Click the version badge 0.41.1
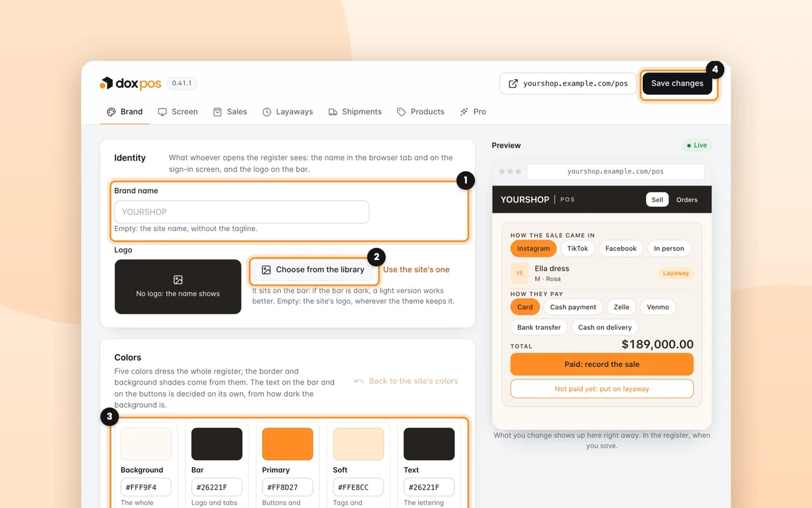Viewport: 812px width, 508px height. tap(182, 83)
